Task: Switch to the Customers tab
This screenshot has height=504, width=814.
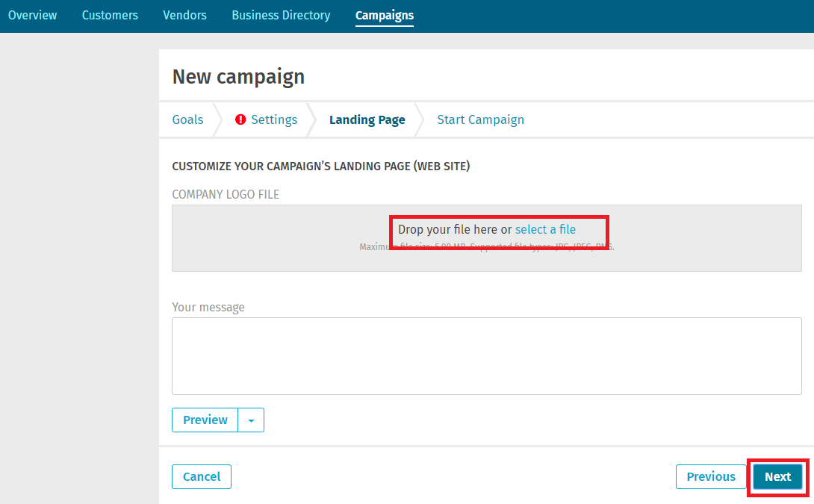Action: point(110,15)
